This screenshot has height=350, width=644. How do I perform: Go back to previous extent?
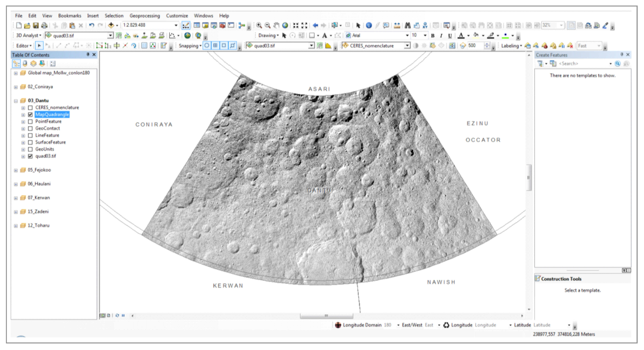[x=315, y=25]
